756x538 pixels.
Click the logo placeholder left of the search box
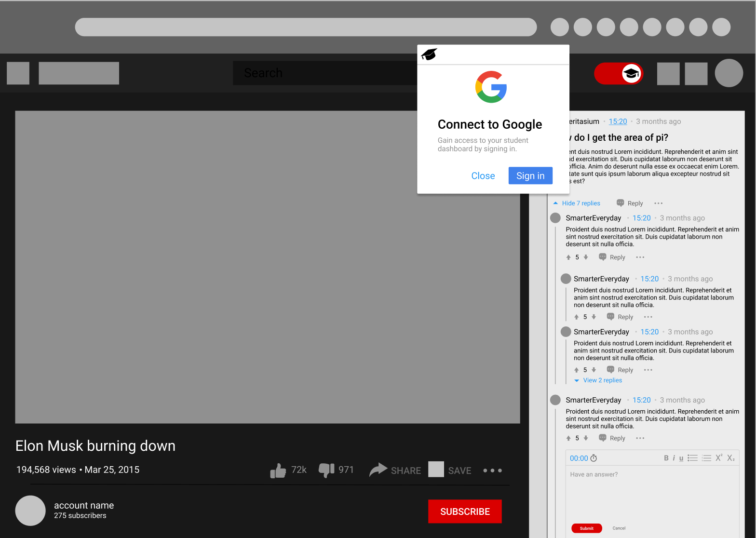(79, 73)
